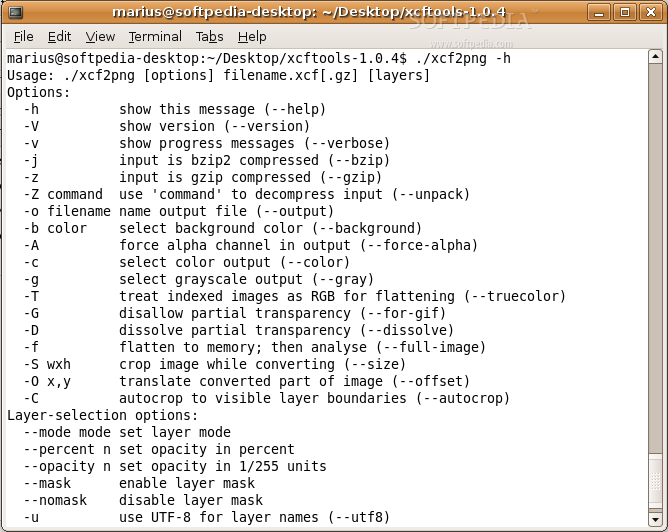Open the Edit menu
The height and width of the screenshot is (532, 668).
59,36
